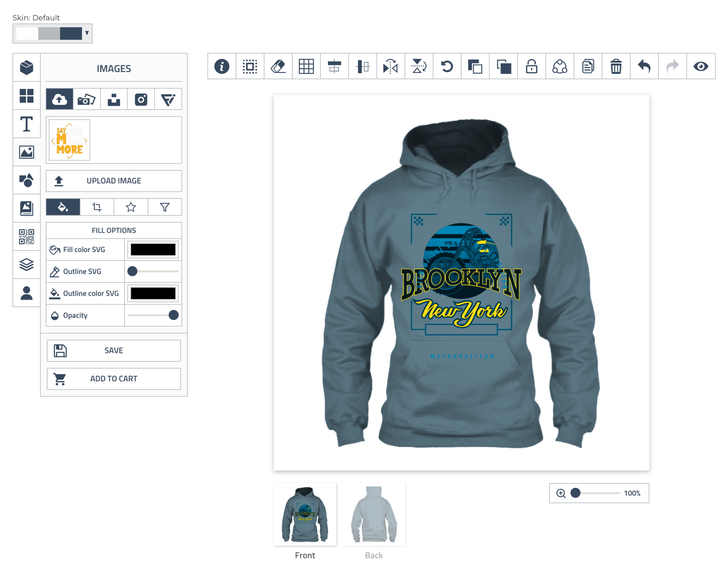Screen dimensions: 726x588
Task: Select the Text tool in sidebar
Action: pos(27,124)
